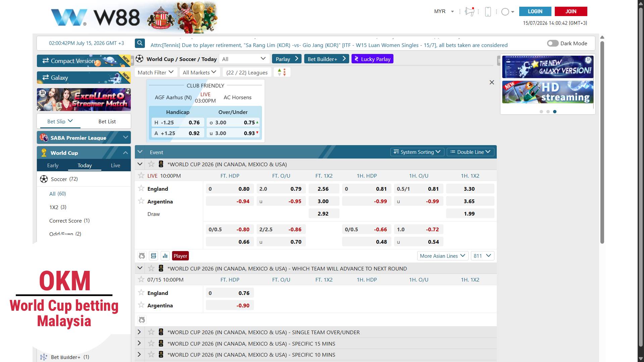The image size is (644, 362).
Task: Open System Sorting dropdown
Action: [417, 152]
